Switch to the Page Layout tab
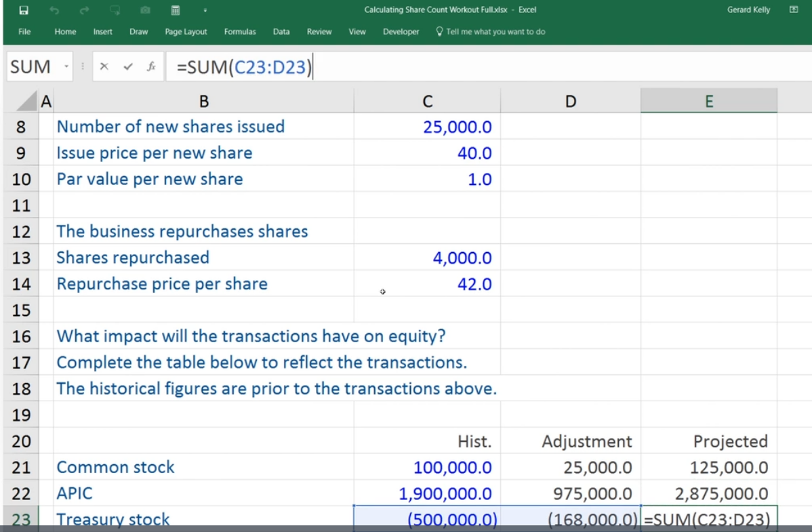The height and width of the screenshot is (532, 812). 186,32
